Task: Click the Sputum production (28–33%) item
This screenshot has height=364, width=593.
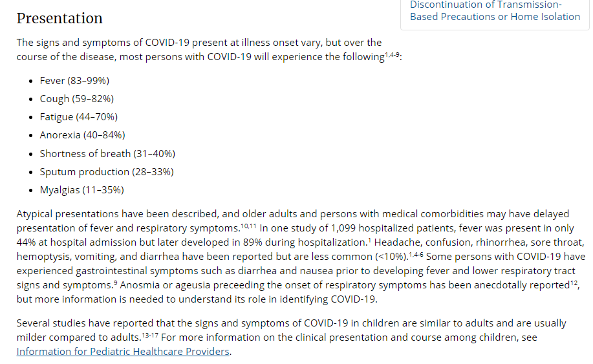Action: pyautogui.click(x=107, y=172)
